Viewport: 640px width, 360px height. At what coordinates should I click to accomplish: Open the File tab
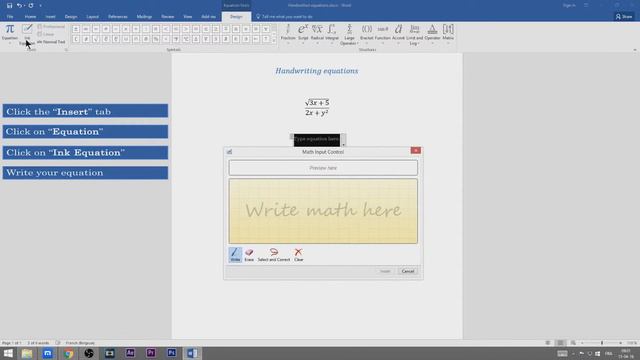coord(10,17)
